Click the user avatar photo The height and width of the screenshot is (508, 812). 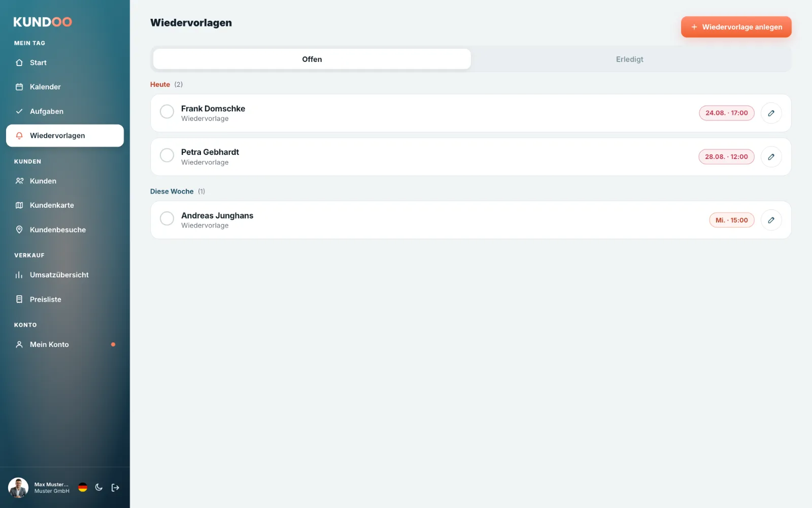(18, 488)
